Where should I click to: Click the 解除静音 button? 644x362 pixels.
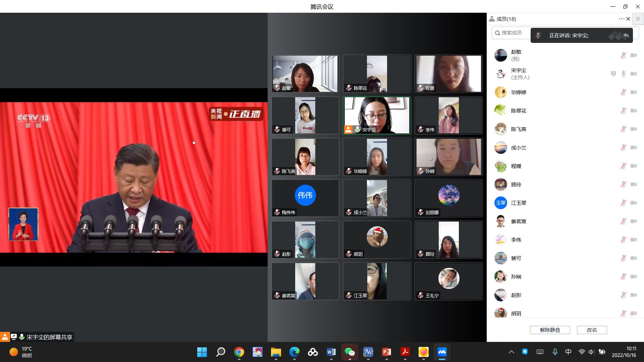(x=550, y=330)
